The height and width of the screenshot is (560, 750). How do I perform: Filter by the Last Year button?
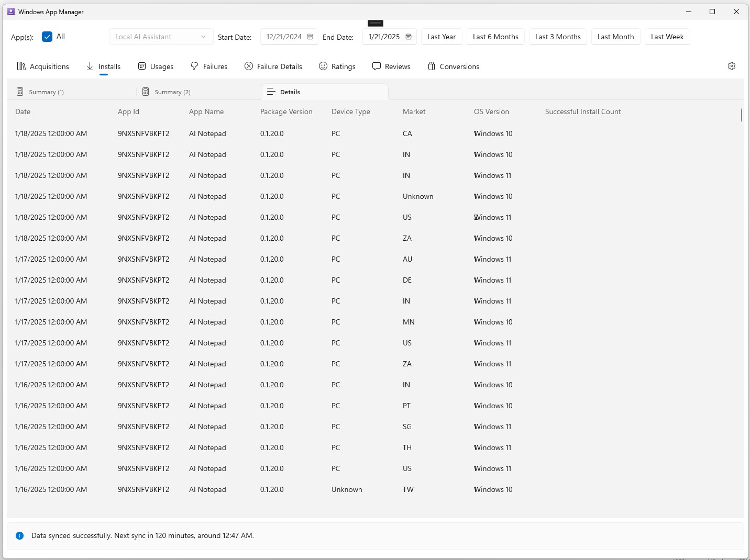(442, 37)
